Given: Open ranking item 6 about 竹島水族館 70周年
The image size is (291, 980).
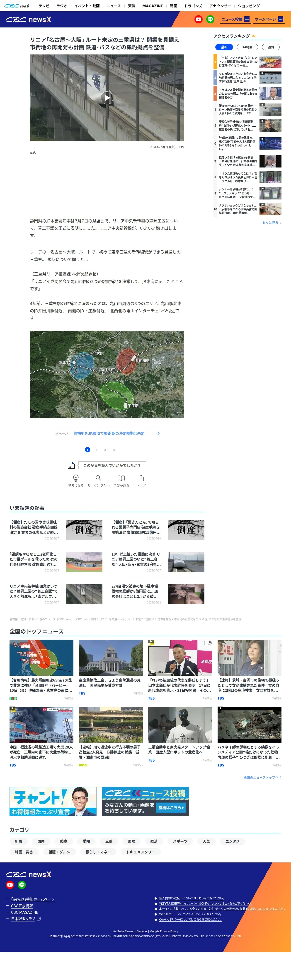Looking at the screenshot, I should coord(247,143).
